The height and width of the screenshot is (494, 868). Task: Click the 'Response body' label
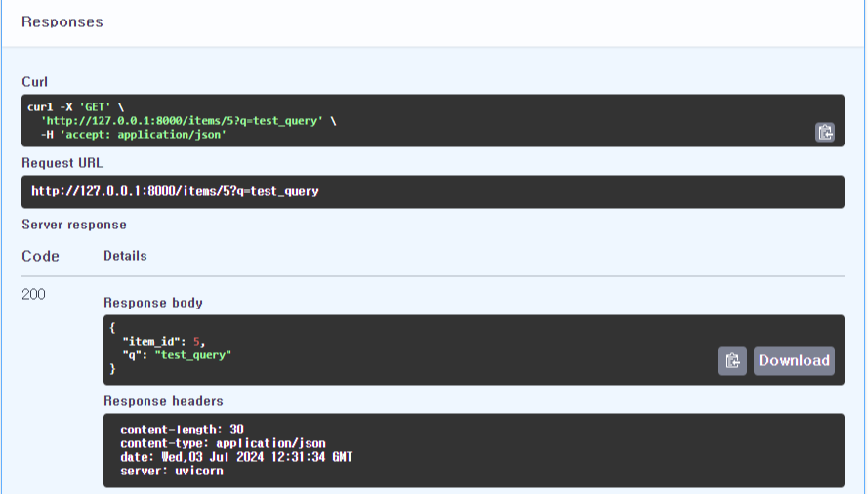tap(152, 303)
